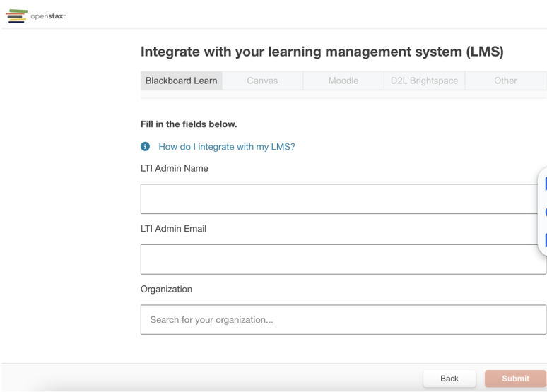Click the organization search box

tap(343, 320)
